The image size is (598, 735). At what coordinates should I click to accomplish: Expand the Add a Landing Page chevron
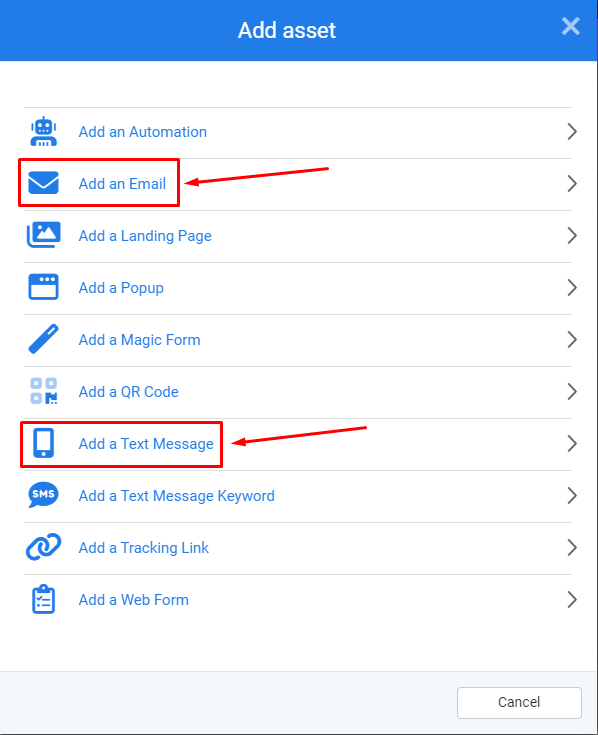[572, 236]
